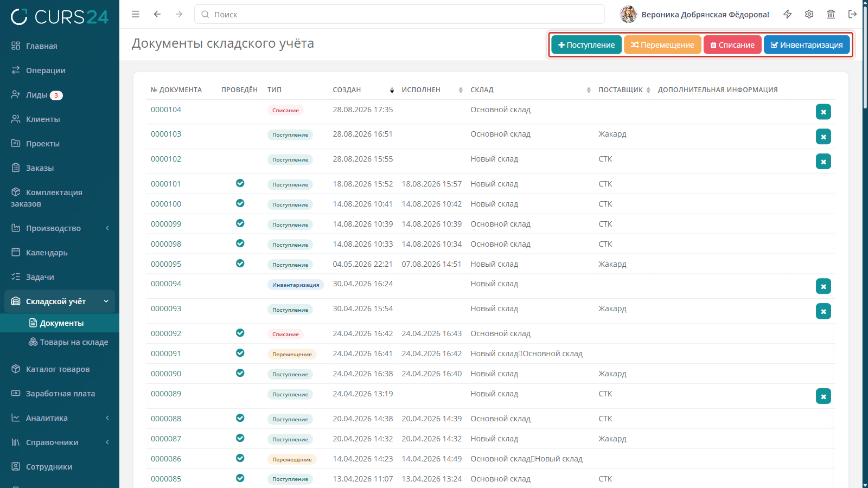The width and height of the screenshot is (868, 488).
Task: Sort by the Склад column arrows
Action: coord(589,90)
